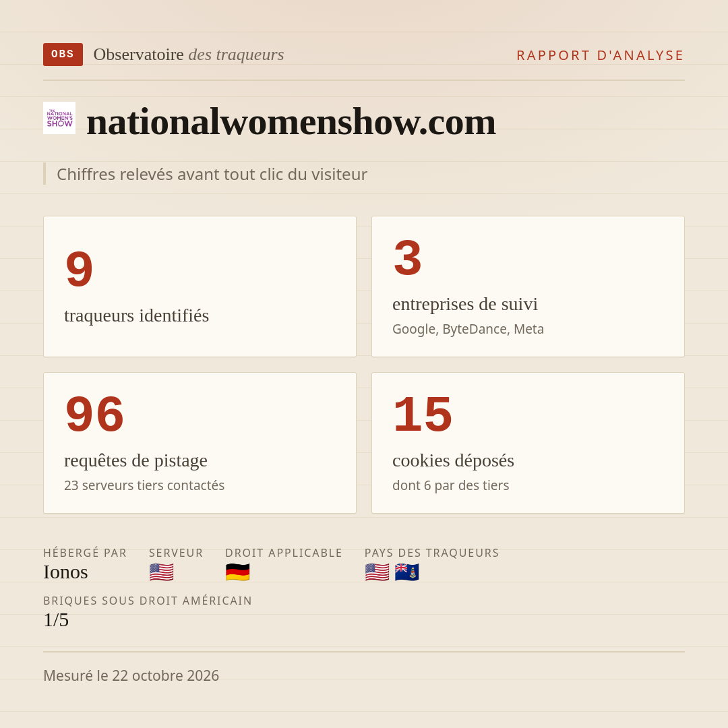Click the 1/5 briques value
Image resolution: width=728 pixels, height=728 pixels.
point(56,620)
